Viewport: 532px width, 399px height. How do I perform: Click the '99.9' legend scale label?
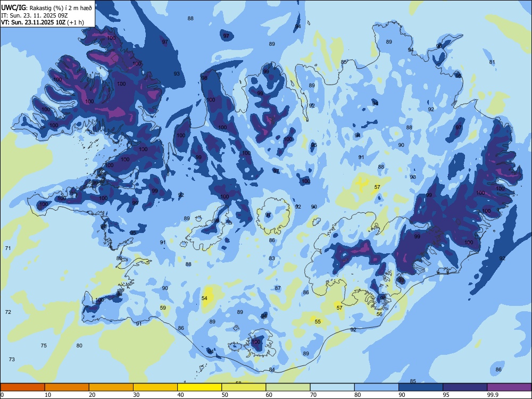click(492, 395)
